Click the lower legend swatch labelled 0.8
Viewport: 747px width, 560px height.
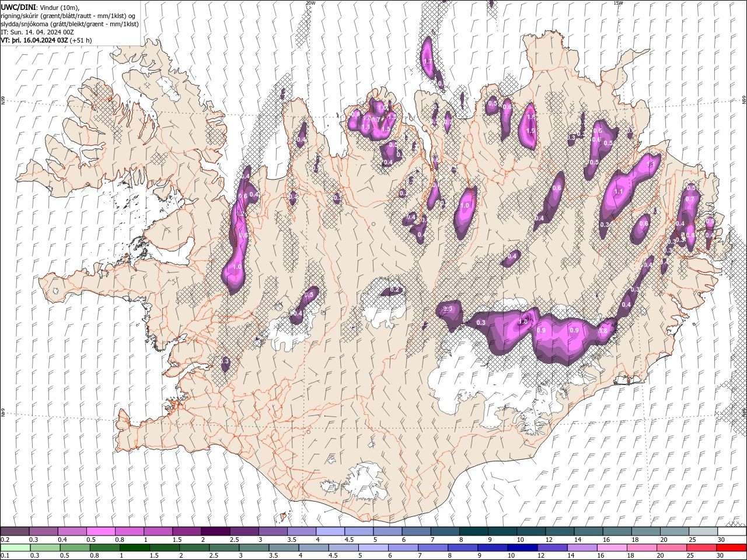[104, 548]
